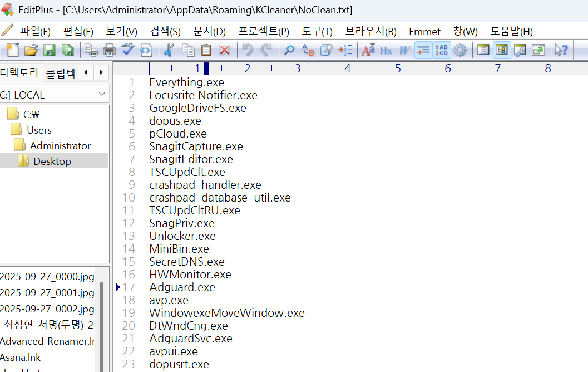Open Print Preview from the toolbar
Viewport: 588px width, 372px height.
[x=91, y=50]
